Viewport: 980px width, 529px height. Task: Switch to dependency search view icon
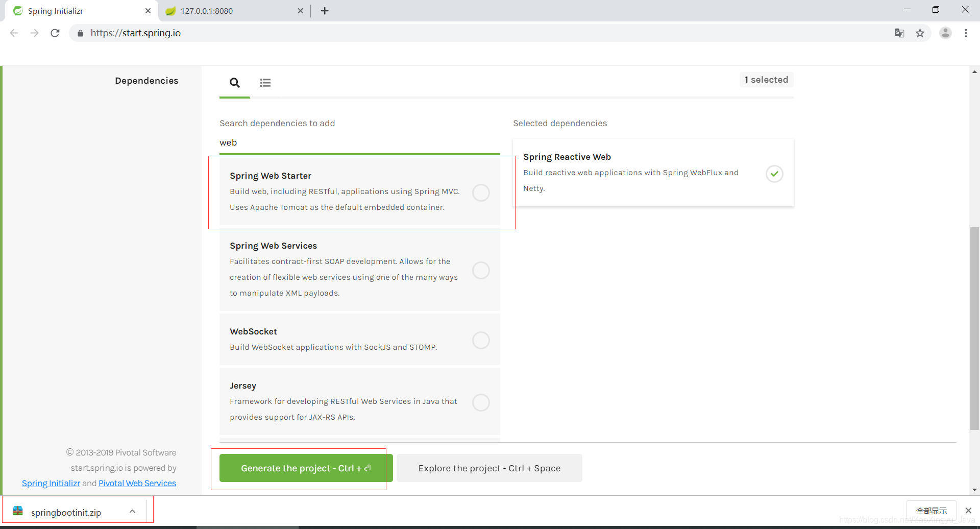tap(235, 83)
